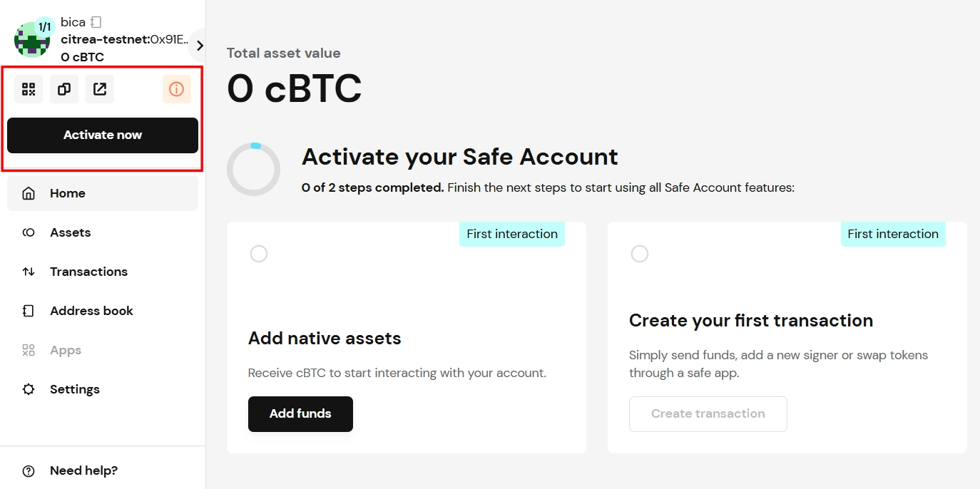The width and height of the screenshot is (980, 489).
Task: Check the Create transaction step circle
Action: tap(639, 253)
